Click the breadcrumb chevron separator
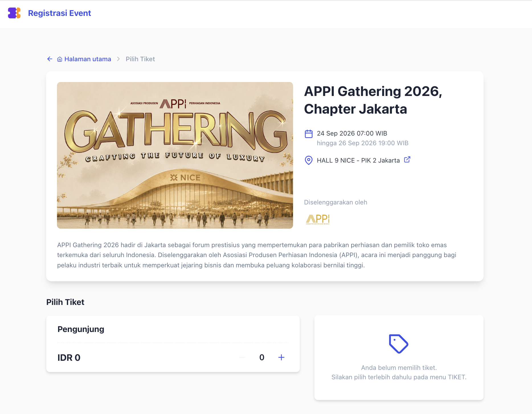Image resolution: width=532 pixels, height=414 pixels. click(x=118, y=59)
